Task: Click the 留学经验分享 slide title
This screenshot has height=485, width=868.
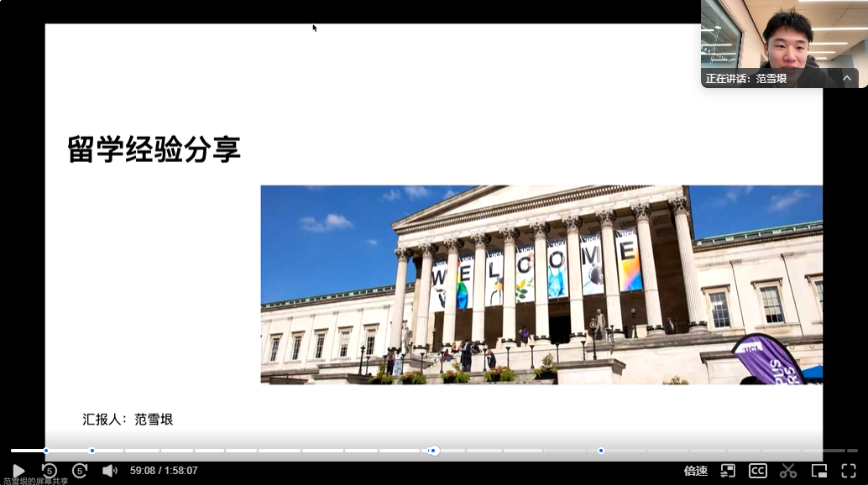Action: 154,149
